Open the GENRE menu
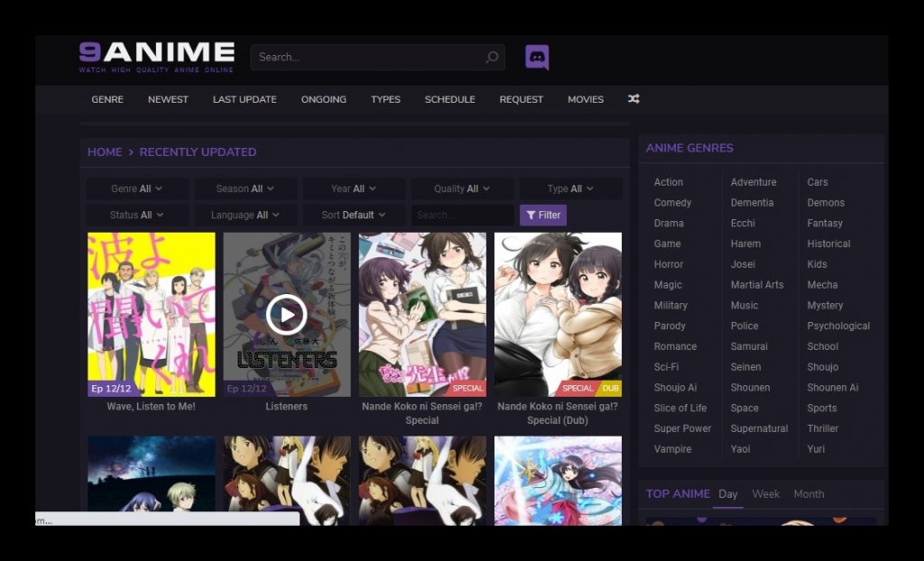The height and width of the screenshot is (561, 924). pyautogui.click(x=107, y=99)
